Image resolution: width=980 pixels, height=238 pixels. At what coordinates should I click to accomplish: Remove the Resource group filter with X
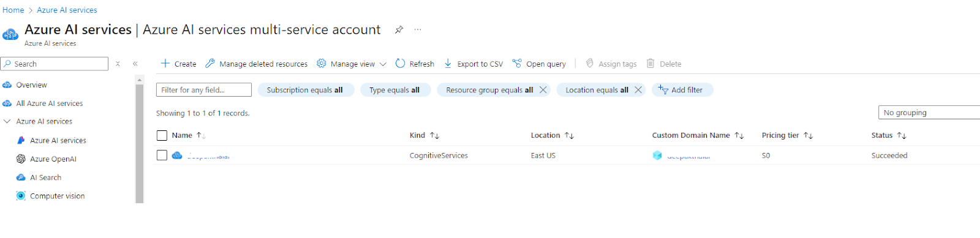(x=543, y=90)
